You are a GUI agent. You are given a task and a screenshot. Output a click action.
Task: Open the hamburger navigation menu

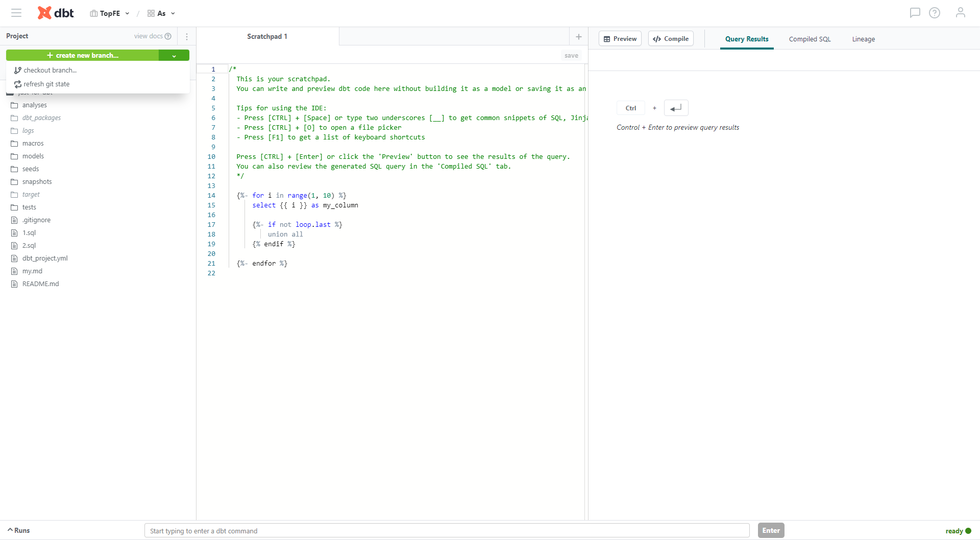pyautogui.click(x=16, y=13)
